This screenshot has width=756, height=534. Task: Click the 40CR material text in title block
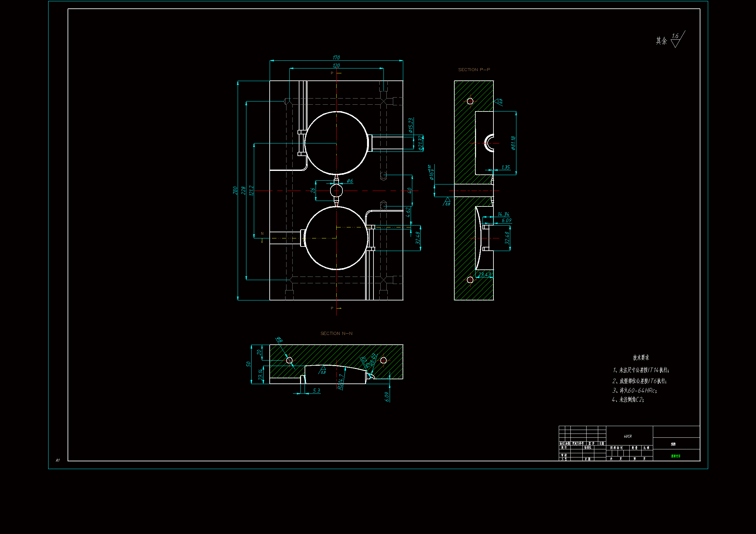(628, 436)
